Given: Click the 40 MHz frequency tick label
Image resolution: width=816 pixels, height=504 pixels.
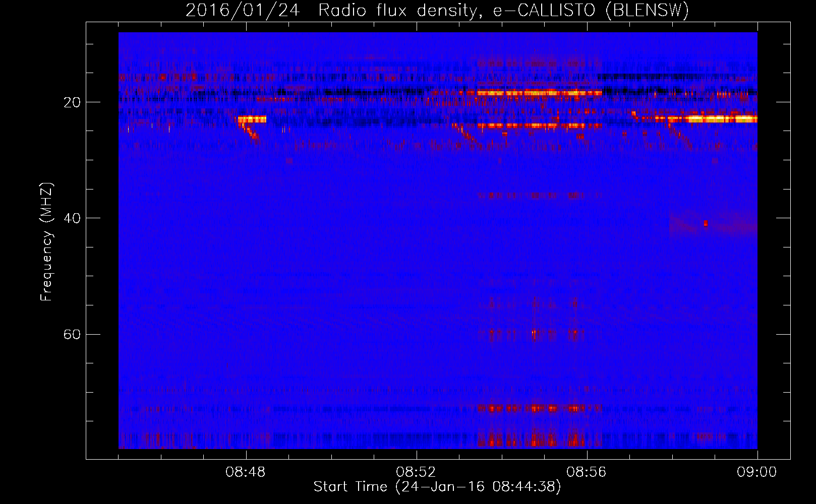Looking at the screenshot, I should point(72,218).
